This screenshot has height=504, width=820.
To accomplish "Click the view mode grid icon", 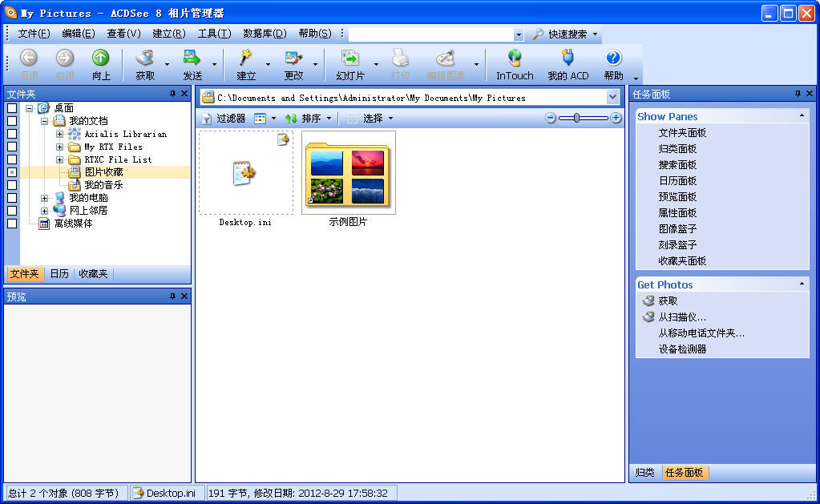I will point(260,119).
